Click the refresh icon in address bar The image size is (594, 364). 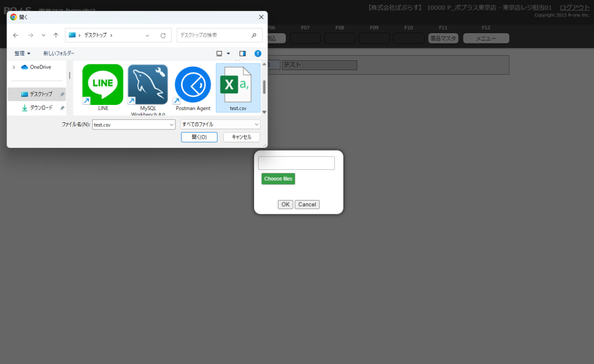coord(163,35)
